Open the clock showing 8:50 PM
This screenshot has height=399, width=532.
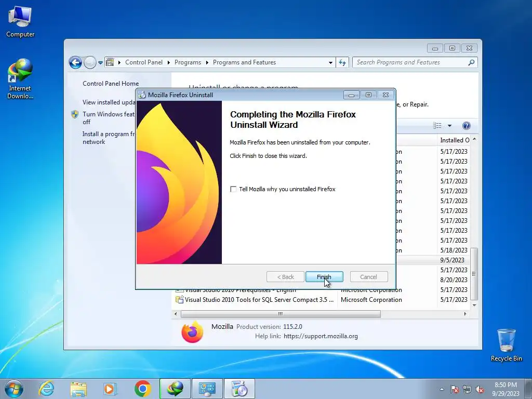click(x=506, y=389)
